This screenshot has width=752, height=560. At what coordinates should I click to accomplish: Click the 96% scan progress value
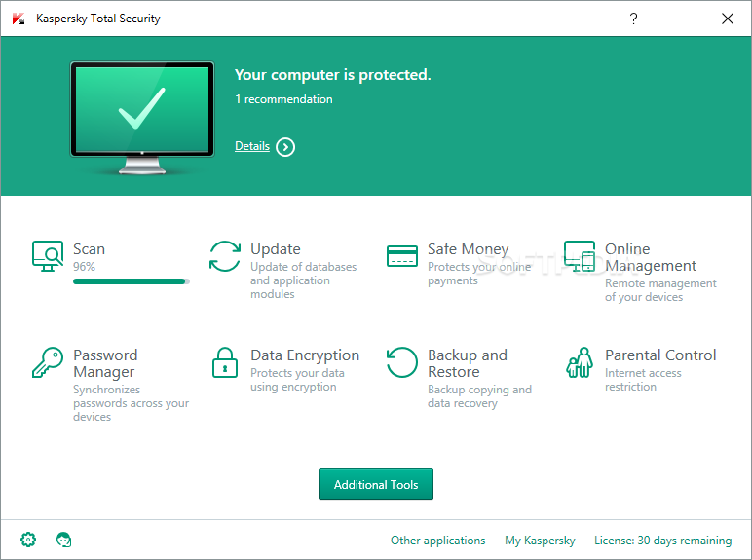84,267
